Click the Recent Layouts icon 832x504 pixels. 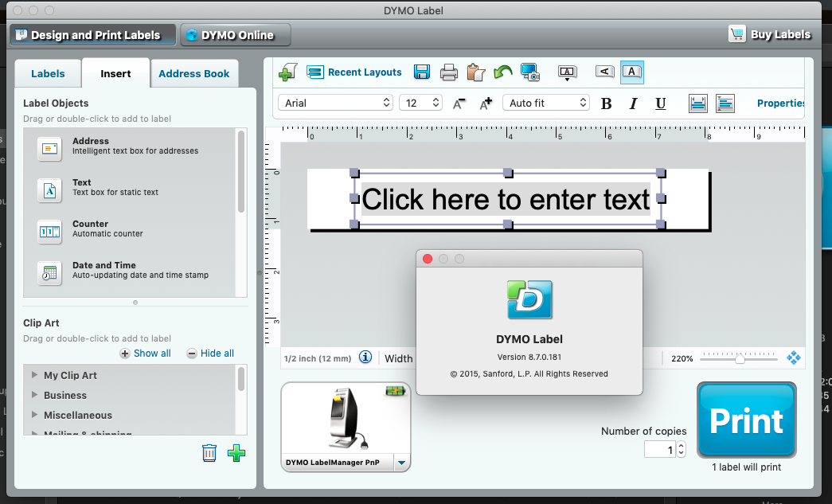tap(315, 72)
